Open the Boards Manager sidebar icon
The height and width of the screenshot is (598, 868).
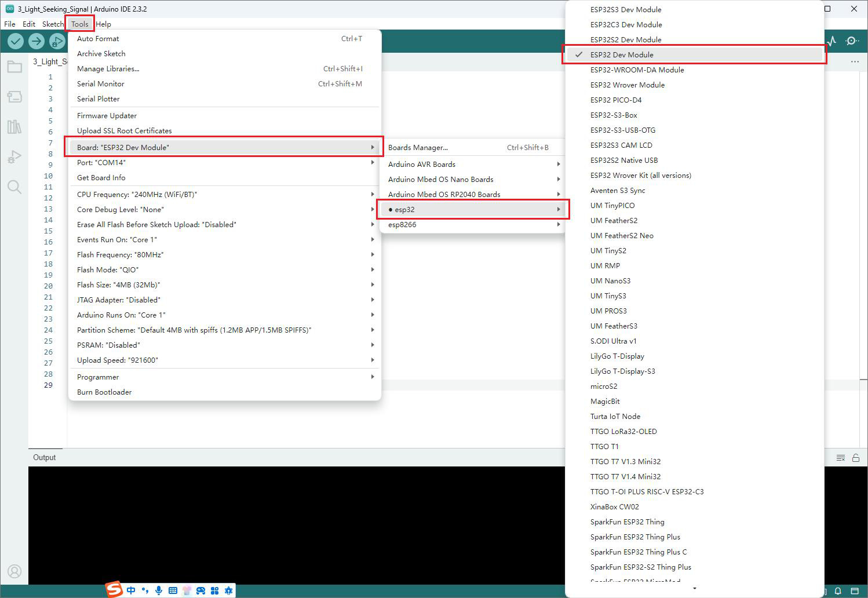[14, 97]
